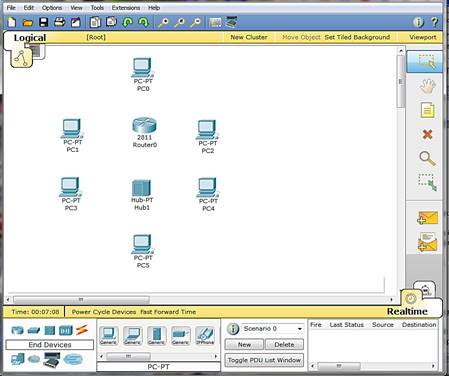Click the Save file toolbar icon

[x=44, y=22]
